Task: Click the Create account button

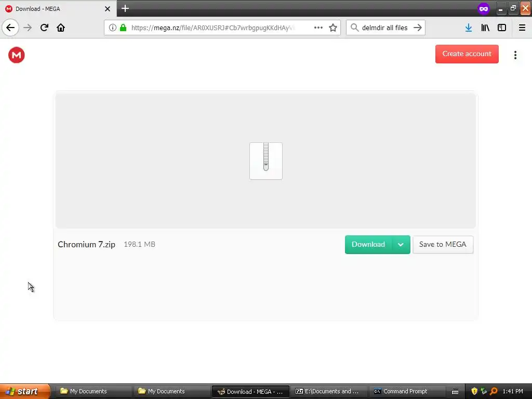Action: [x=467, y=54]
